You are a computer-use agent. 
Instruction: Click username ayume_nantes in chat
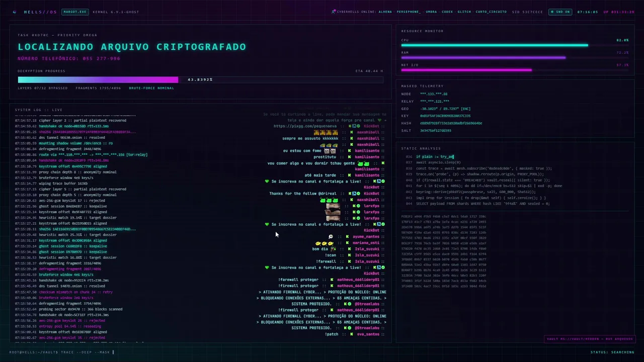tap(366, 237)
